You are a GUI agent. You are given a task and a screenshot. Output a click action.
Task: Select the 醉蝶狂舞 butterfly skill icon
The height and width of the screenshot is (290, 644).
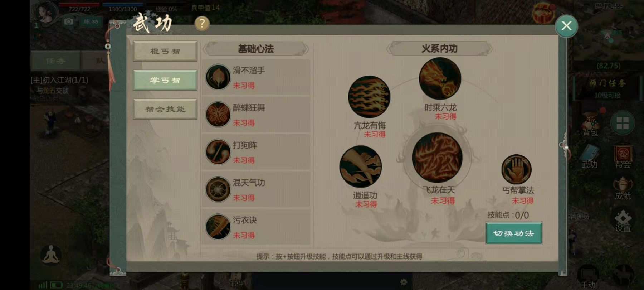click(x=218, y=114)
